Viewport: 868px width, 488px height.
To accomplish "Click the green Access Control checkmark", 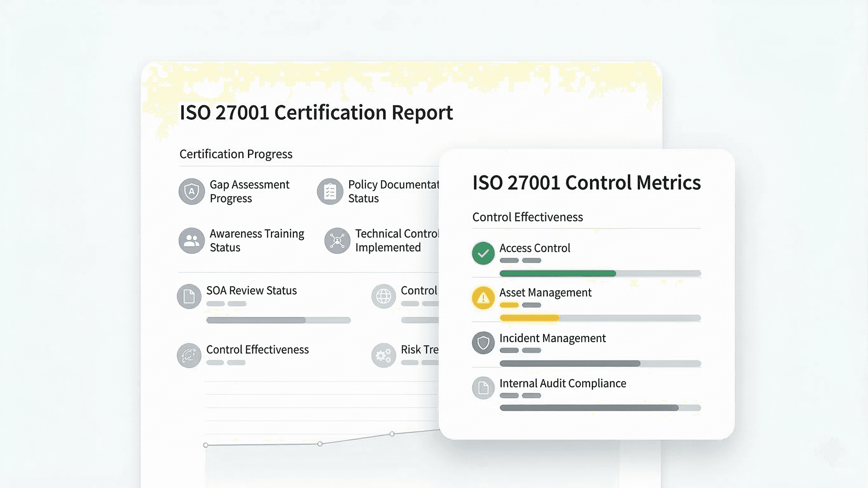I will click(x=483, y=253).
